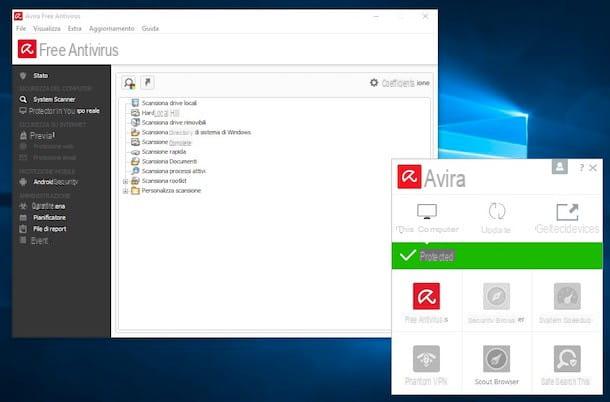Click the shortcut arrow toolbar button
The width and height of the screenshot is (610, 402).
(147, 83)
